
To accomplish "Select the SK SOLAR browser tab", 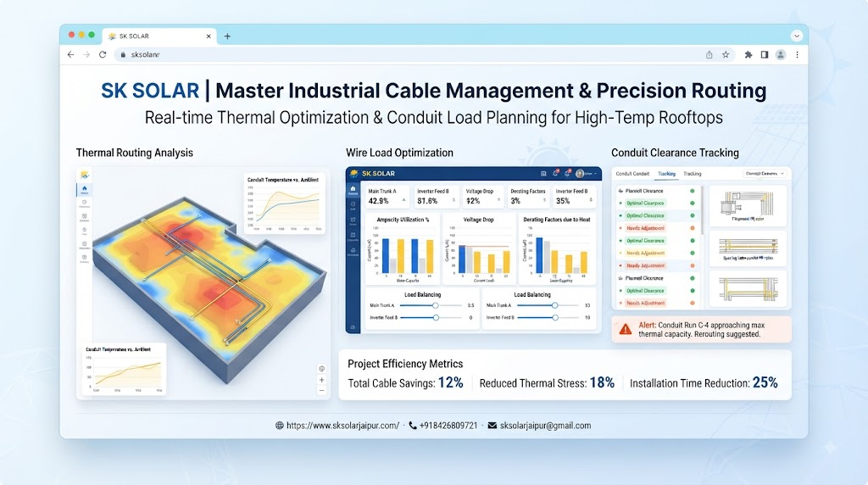I will 159,36.
